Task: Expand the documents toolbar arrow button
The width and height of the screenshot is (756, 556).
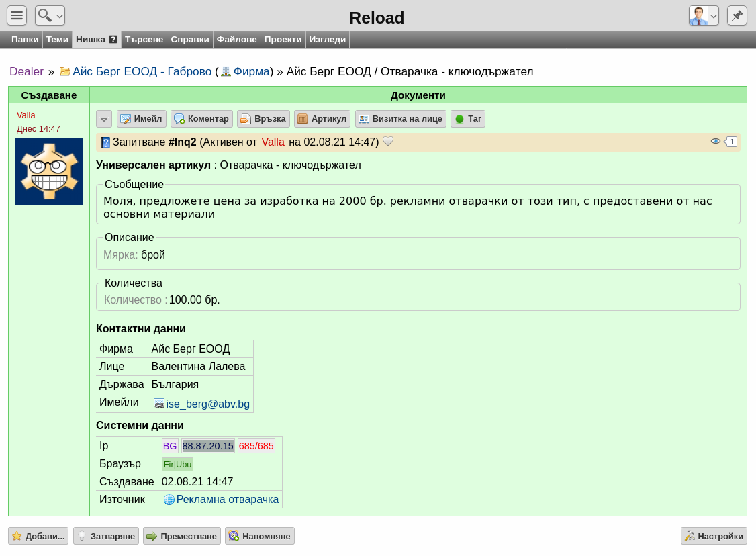Action: coord(104,119)
